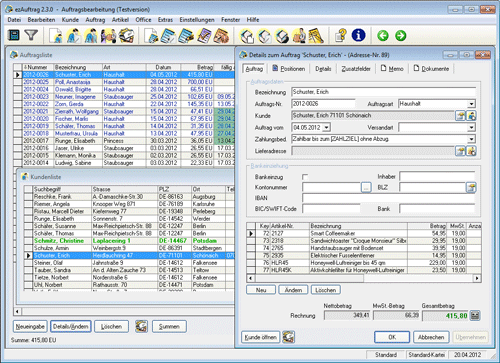Open the Auftrag vom date dropdown
This screenshot has height=363, width=500.
pos(327,128)
